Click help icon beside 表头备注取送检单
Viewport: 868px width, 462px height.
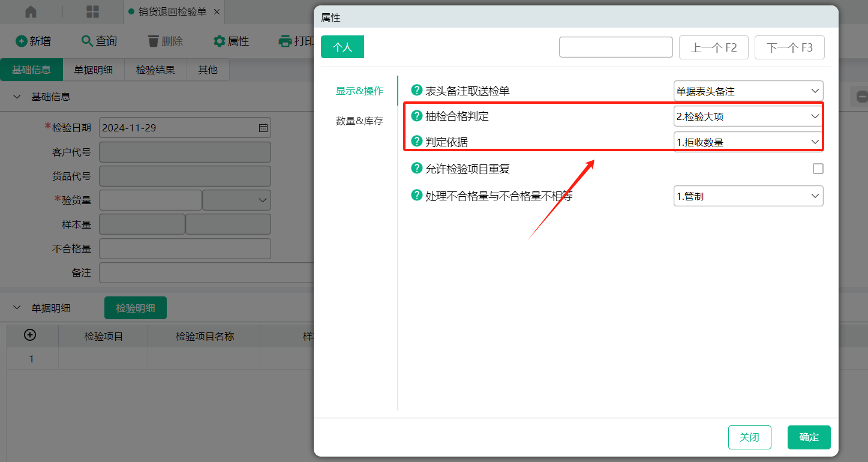coord(416,91)
